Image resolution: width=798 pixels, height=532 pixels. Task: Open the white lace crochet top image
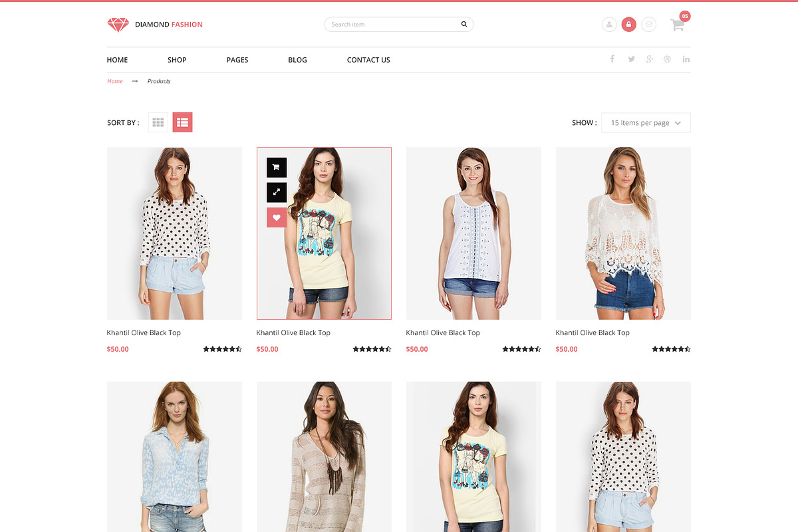tap(623, 233)
